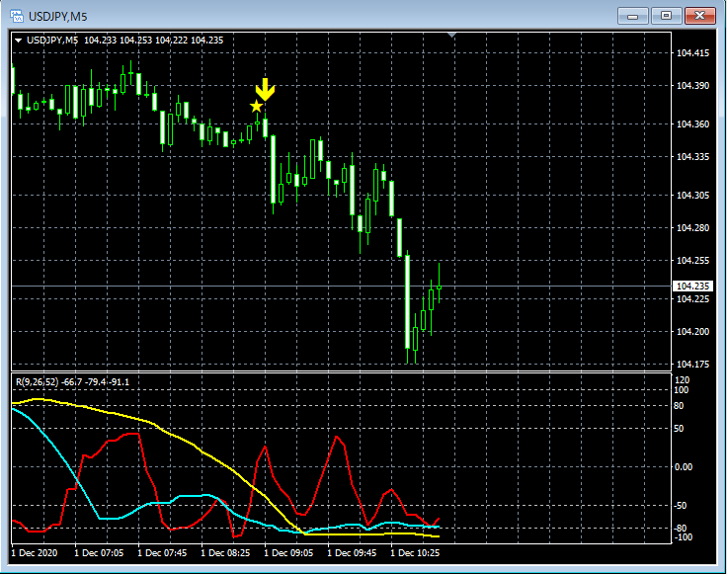Image resolution: width=728 pixels, height=574 pixels.
Task: Click the 1 Dec 09:05 time label
Action: tap(296, 553)
